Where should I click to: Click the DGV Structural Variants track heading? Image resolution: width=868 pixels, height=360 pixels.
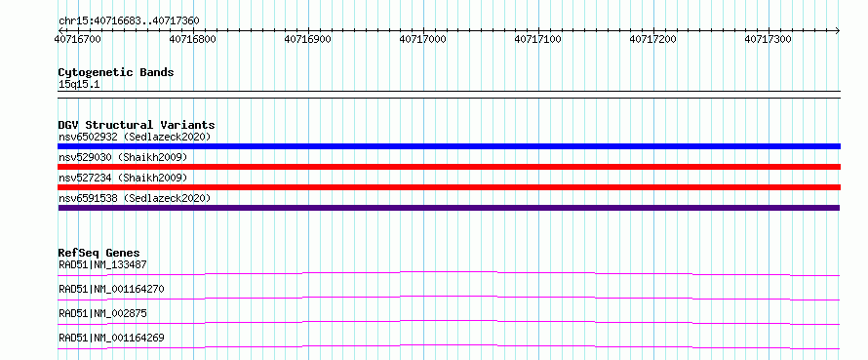[137, 125]
